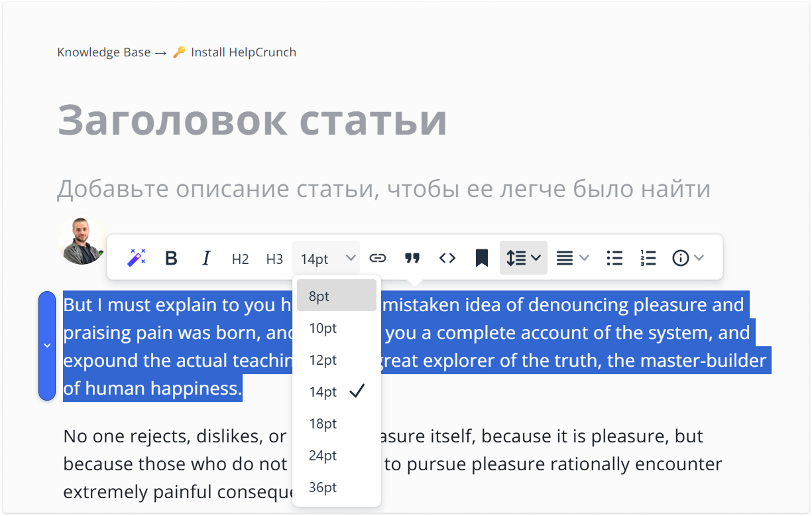Insert an anchor bookmark
This screenshot has width=812, height=516.
point(481,257)
